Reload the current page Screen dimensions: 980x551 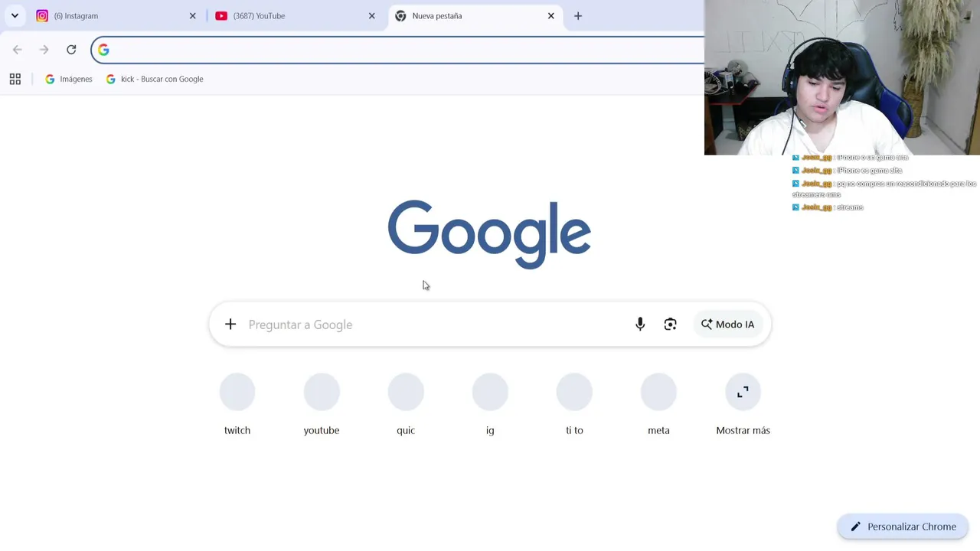point(71,50)
